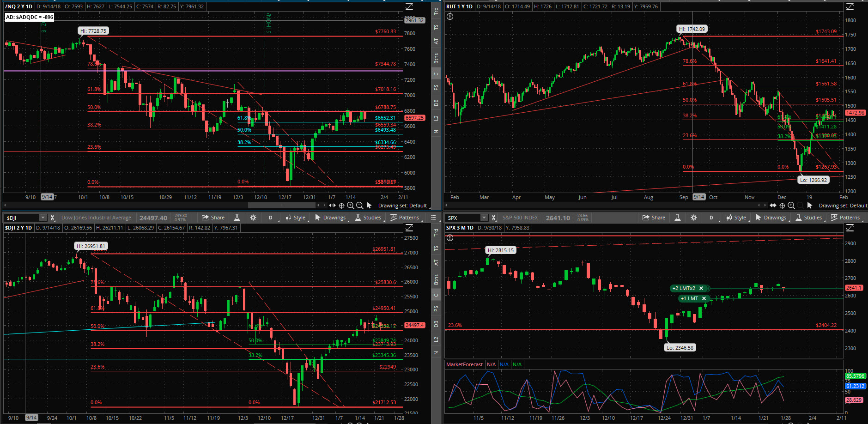
Task: Open the Studies menu on the SPX toolbar
Action: pyautogui.click(x=808, y=218)
